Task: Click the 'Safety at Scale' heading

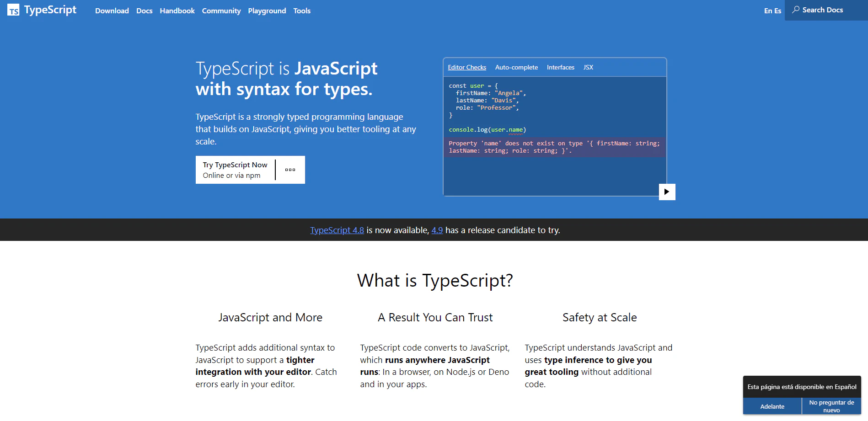Action: 600,317
